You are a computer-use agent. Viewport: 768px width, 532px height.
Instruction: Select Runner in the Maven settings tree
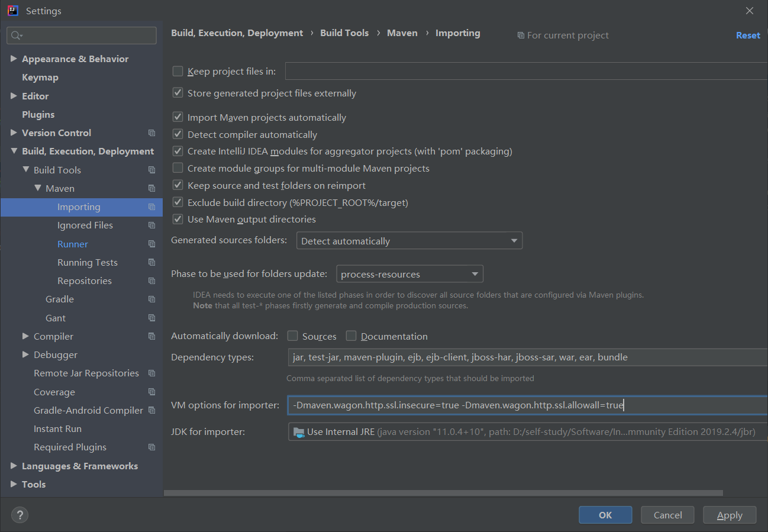73,244
